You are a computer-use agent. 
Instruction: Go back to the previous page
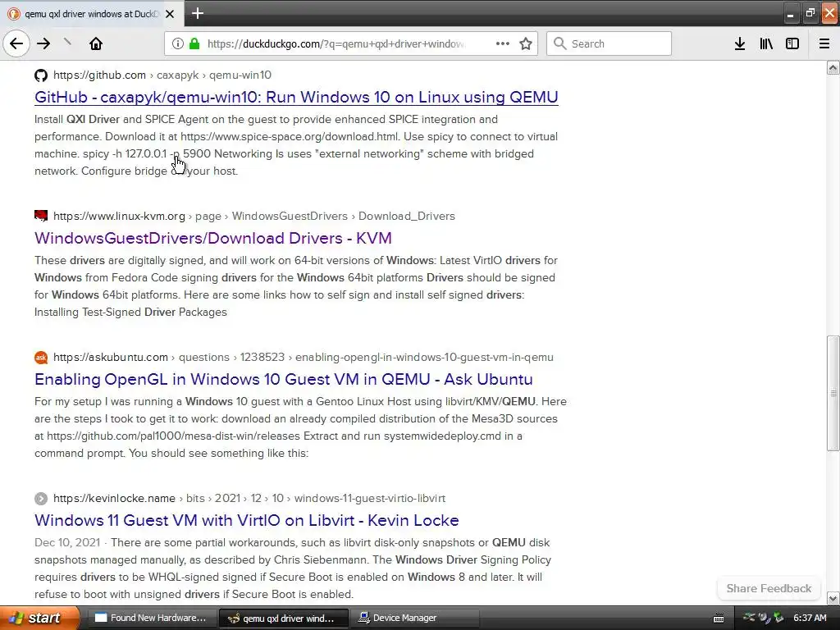click(x=16, y=43)
